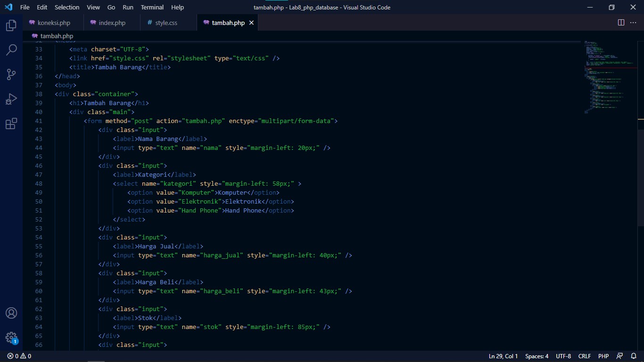Open the Run and Debug view
The width and height of the screenshot is (644, 362).
click(11, 99)
